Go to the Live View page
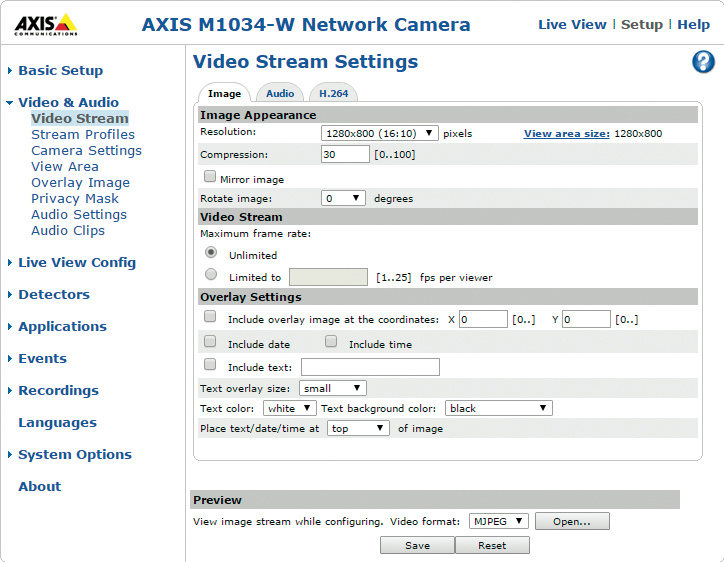The image size is (724, 562). [572, 25]
